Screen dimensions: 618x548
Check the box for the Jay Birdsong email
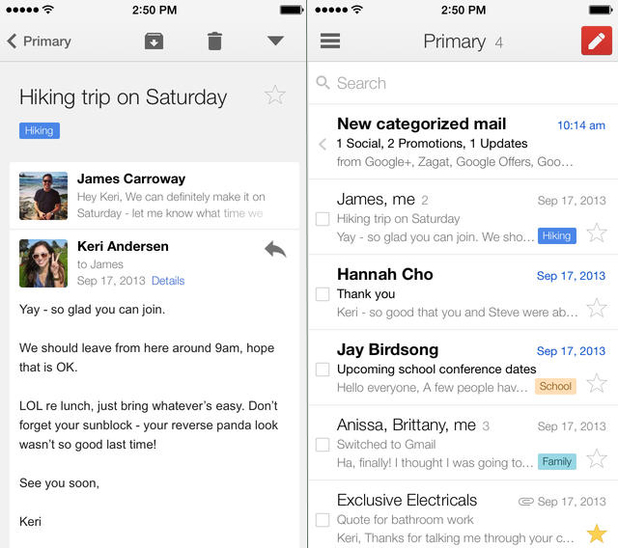[322, 369]
